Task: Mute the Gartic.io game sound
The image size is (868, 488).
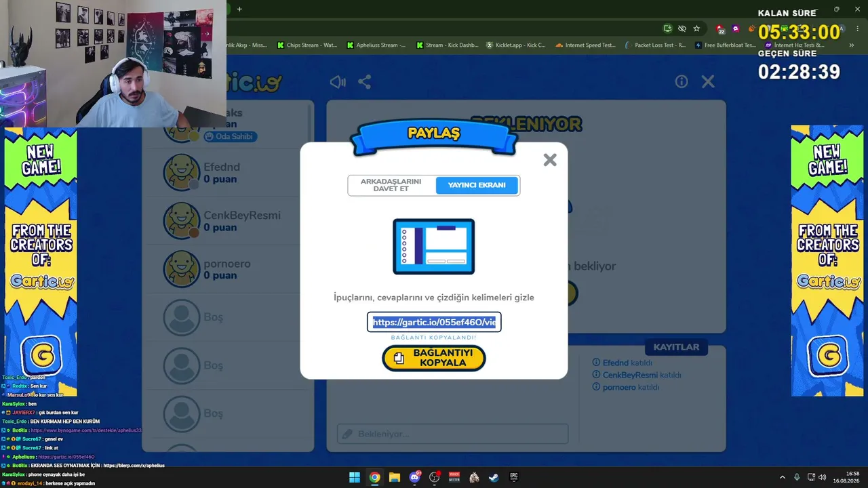Action: tap(337, 82)
